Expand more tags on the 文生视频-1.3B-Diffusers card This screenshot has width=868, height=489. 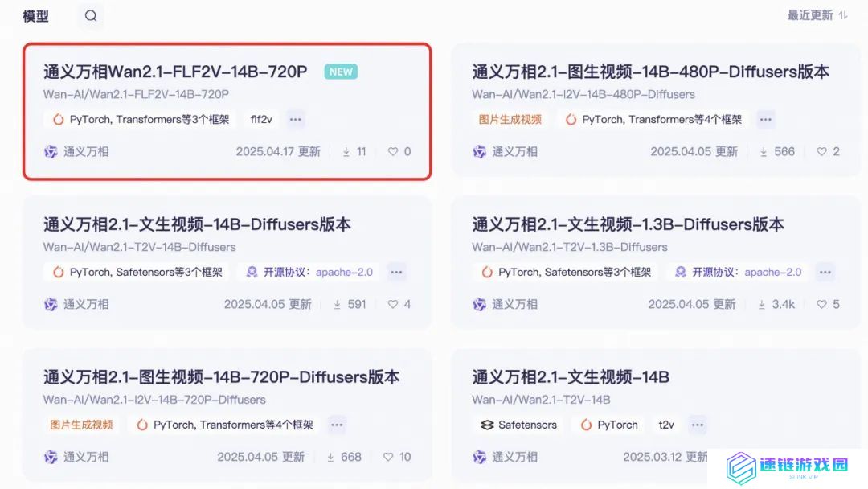[x=825, y=273]
